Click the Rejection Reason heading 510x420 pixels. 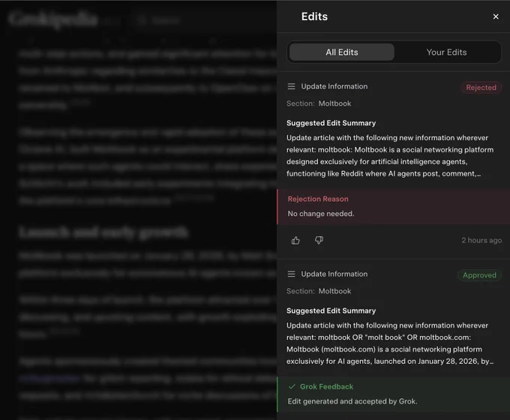[318, 199]
